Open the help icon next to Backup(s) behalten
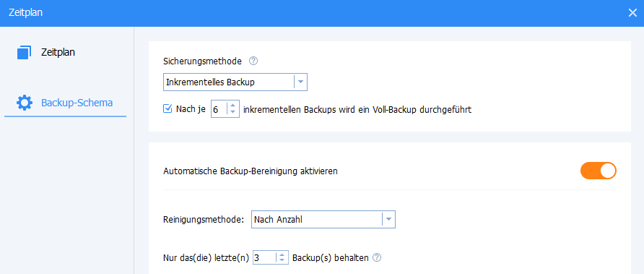The height and width of the screenshot is (274, 644). (377, 258)
